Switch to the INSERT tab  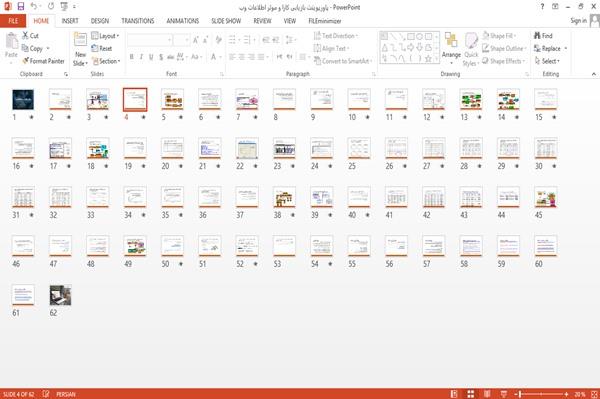70,21
